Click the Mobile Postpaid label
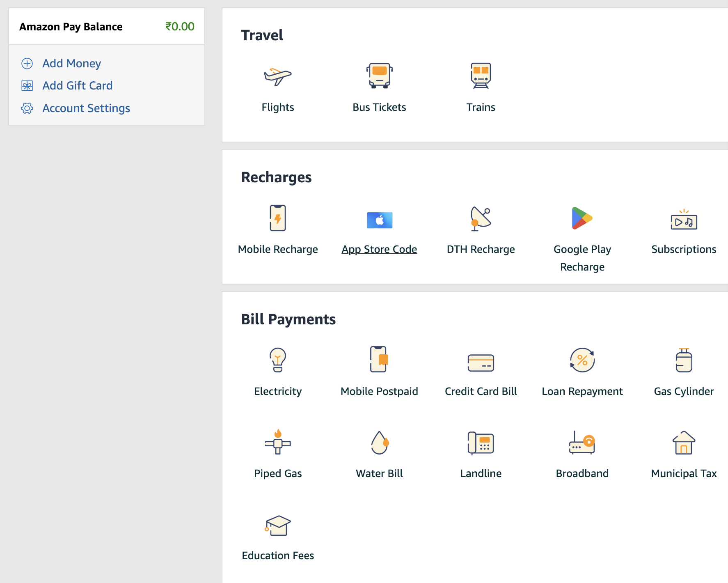Viewport: 728px width, 583px height. coord(379,391)
